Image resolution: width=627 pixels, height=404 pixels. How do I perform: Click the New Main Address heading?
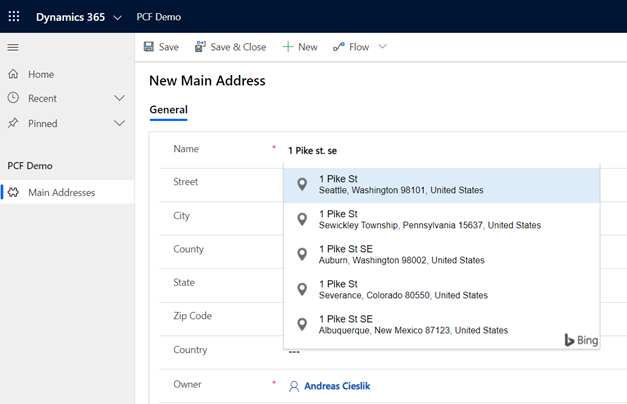pos(207,81)
